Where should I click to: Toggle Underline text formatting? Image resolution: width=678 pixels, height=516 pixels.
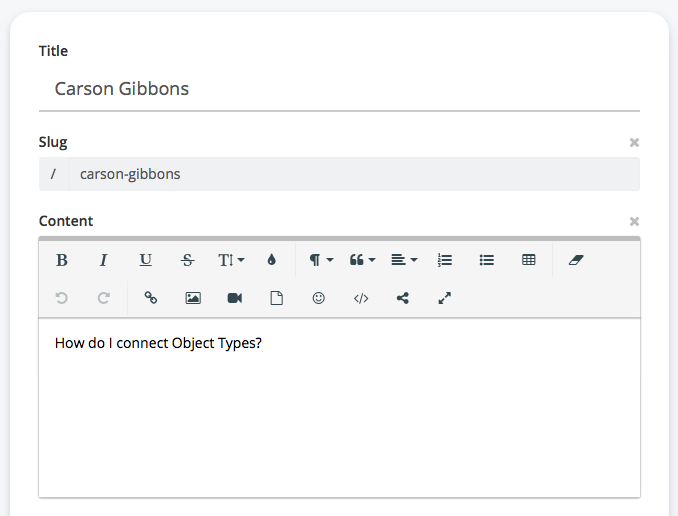[x=146, y=260]
